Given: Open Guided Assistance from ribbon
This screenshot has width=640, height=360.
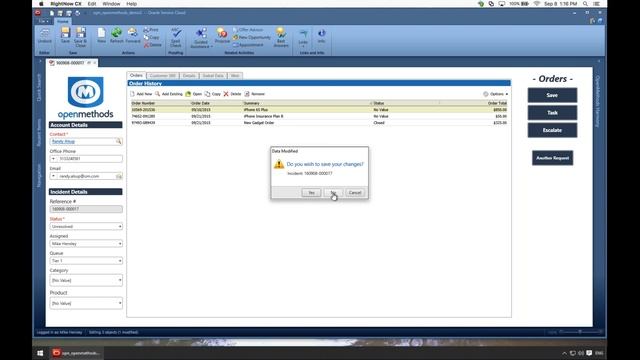Looking at the screenshot, I should (201, 38).
